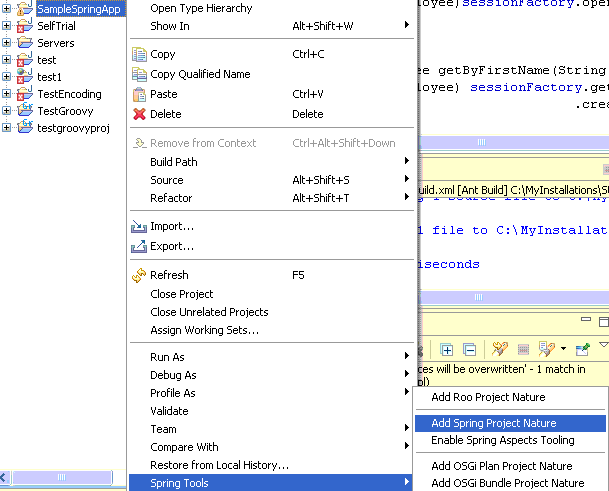Click the Expand All plus icon in search toolbar
Image resolution: width=609 pixels, height=491 pixels.
tap(446, 350)
